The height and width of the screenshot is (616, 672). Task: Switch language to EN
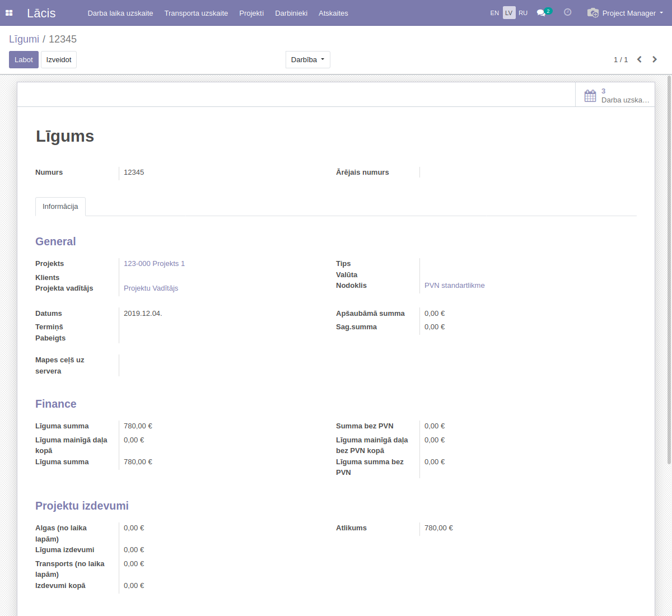[494, 13]
